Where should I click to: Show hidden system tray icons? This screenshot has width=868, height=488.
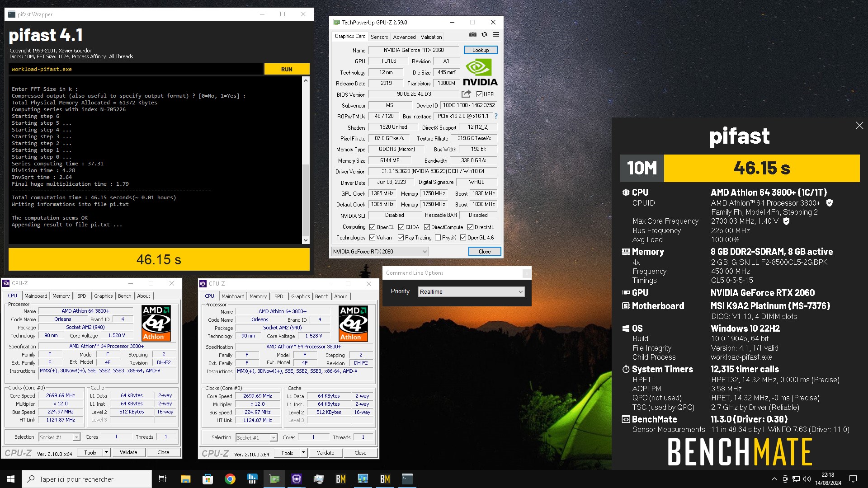click(774, 479)
